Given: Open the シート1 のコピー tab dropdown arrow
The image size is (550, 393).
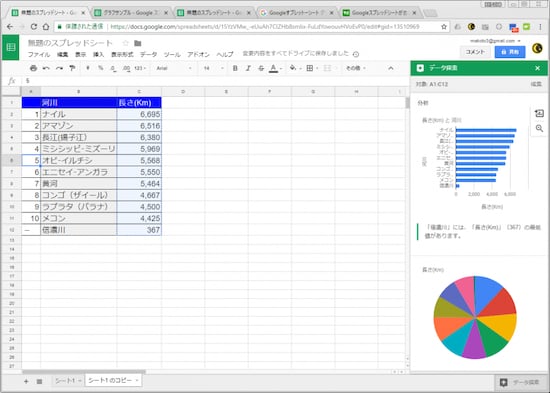Looking at the screenshot, I should click(137, 380).
